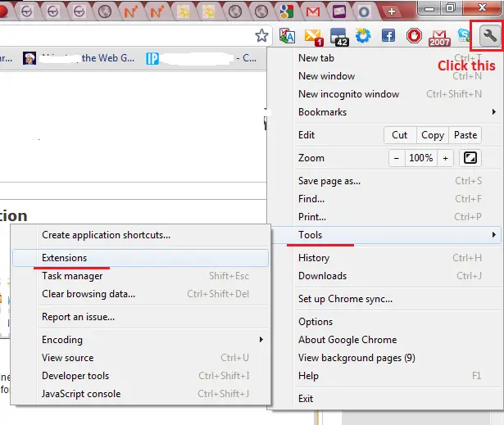This screenshot has height=425, width=504.
Task: Switch to the second orange N tab
Action: tap(157, 12)
